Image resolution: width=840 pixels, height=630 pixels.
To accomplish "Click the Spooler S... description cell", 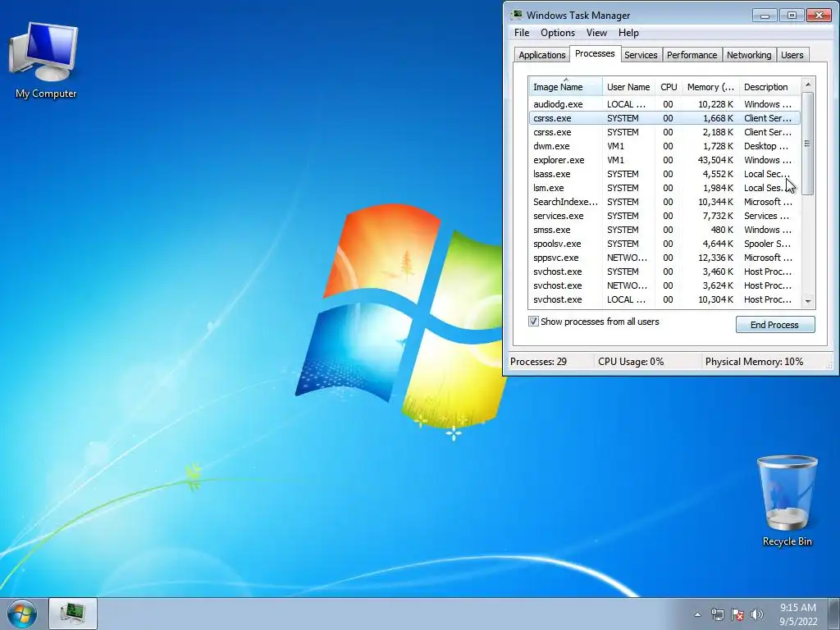I will (x=767, y=243).
